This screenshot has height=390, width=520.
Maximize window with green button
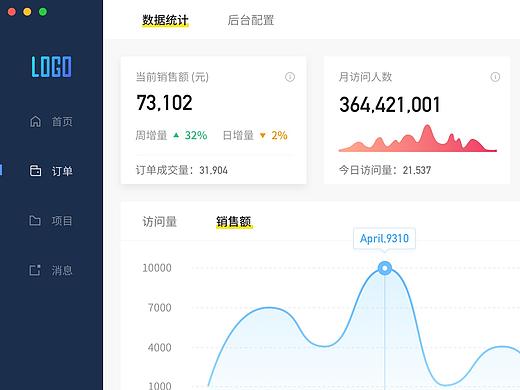43,12
